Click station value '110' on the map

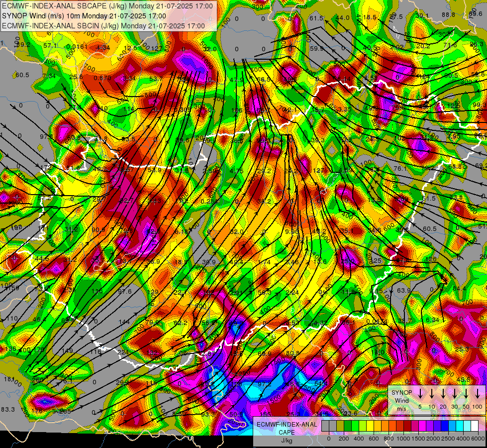click(x=12, y=319)
